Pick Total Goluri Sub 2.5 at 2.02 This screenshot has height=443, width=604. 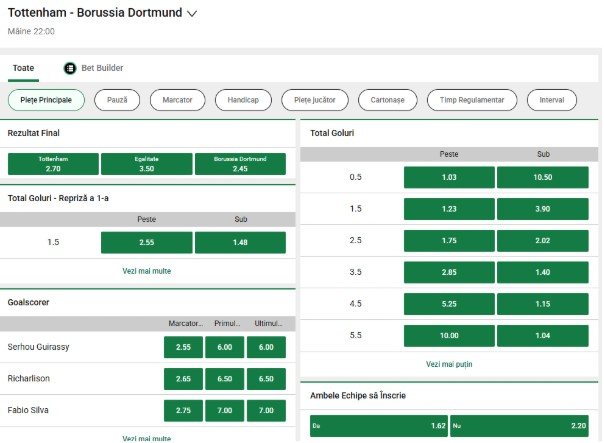tap(543, 241)
